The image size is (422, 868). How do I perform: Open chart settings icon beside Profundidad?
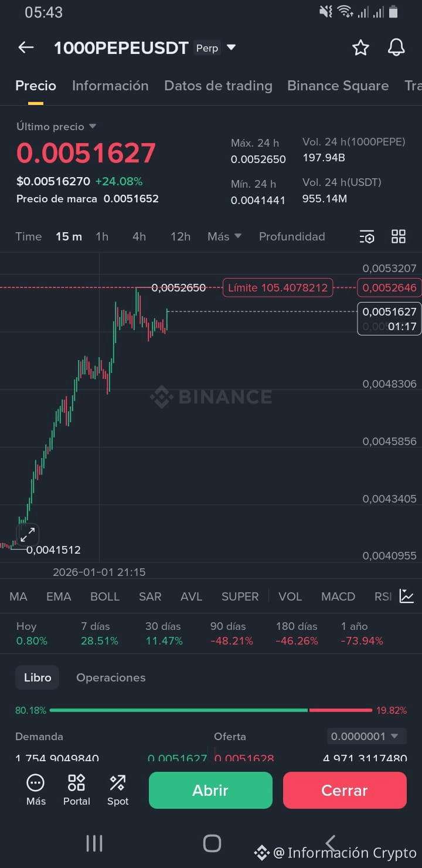[367, 237]
